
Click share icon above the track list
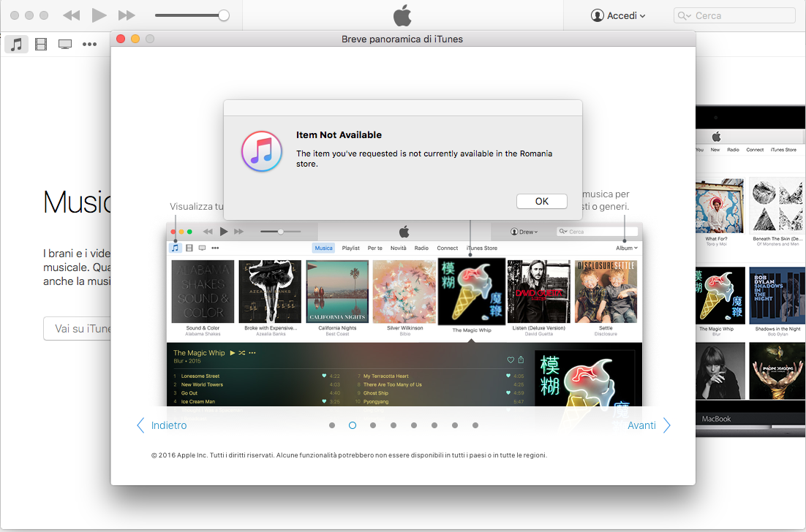point(521,360)
